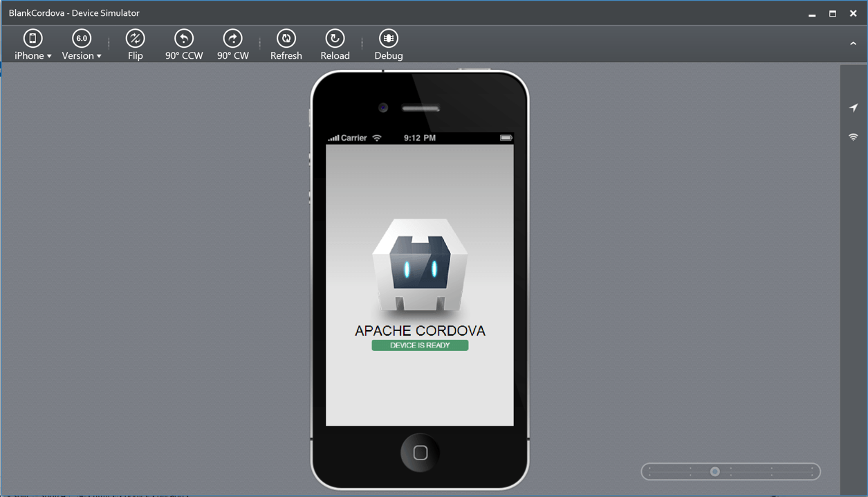868x497 pixels.
Task: Click the APACHE CORDOVA heading
Action: pyautogui.click(x=420, y=331)
